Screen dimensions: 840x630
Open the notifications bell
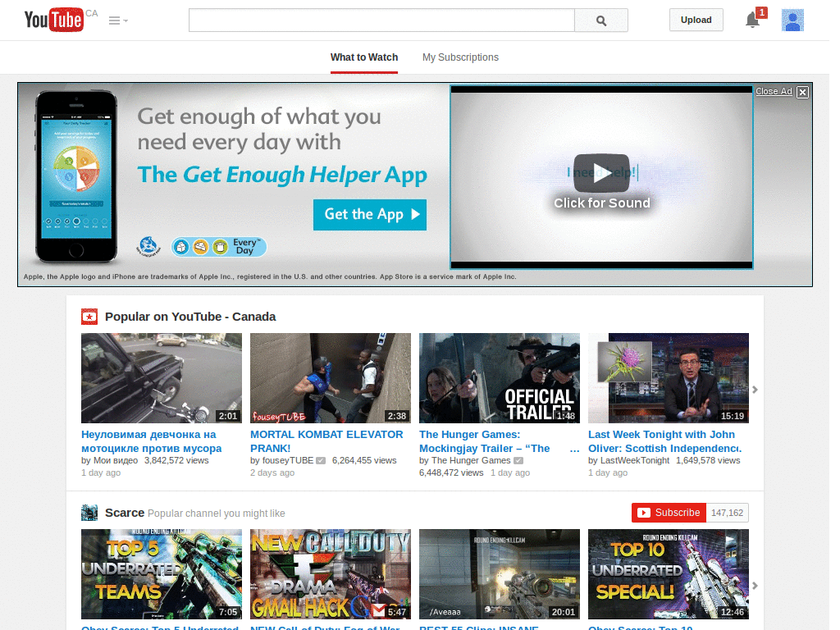click(x=753, y=20)
